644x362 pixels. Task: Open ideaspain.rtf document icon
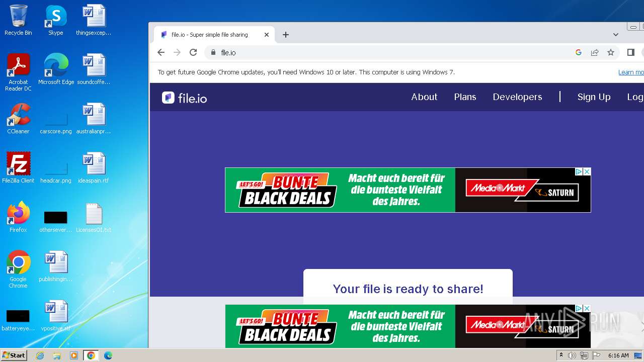click(x=94, y=167)
